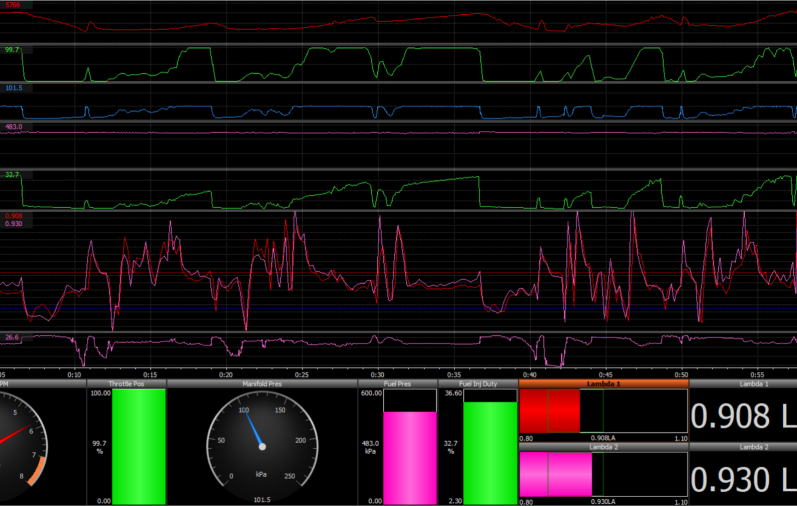Click the 0:15 mark on the timeline
This screenshot has width=797, height=506.
click(x=150, y=374)
